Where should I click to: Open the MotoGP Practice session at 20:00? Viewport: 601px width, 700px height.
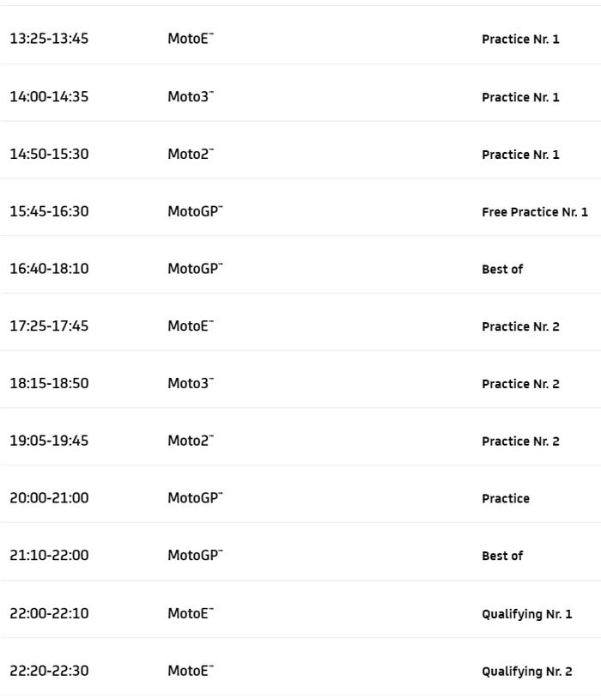click(506, 498)
